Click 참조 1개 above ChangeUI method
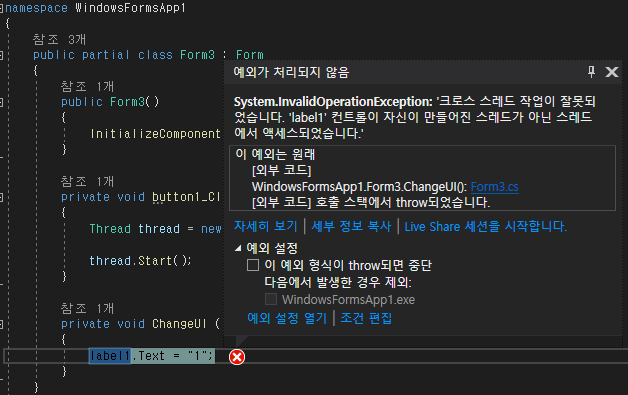 [87, 308]
